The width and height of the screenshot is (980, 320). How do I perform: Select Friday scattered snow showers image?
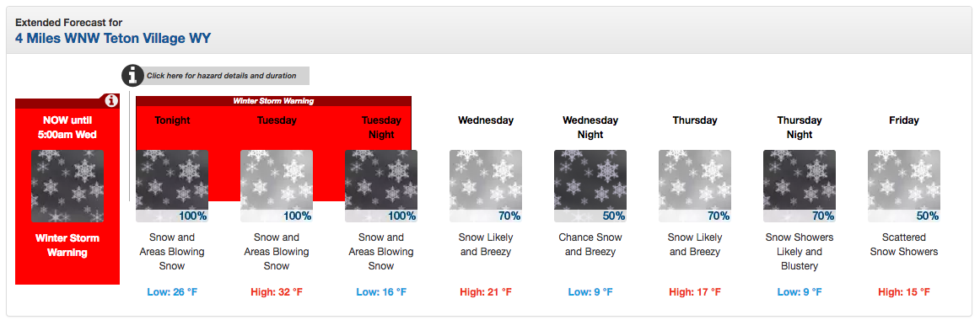[904, 186]
